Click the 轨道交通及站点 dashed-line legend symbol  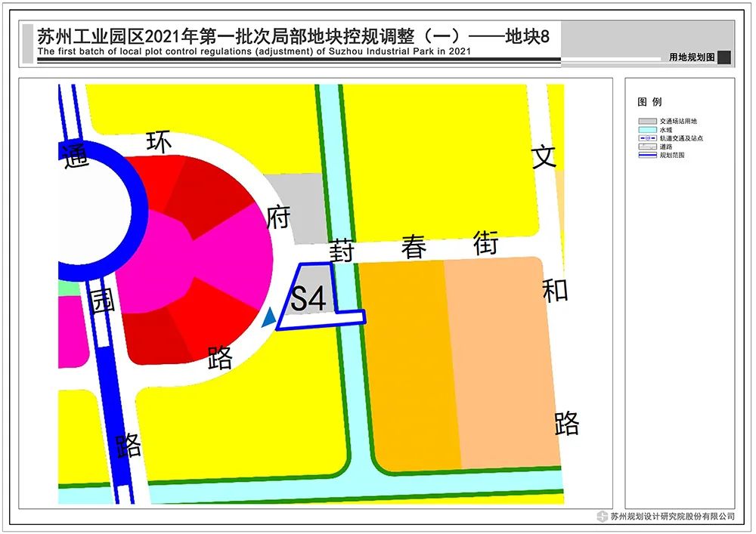(648, 138)
